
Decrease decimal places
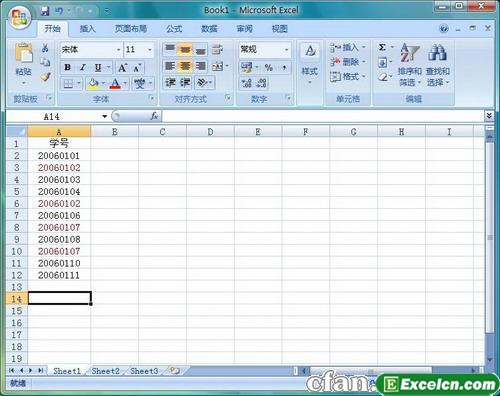(262, 83)
